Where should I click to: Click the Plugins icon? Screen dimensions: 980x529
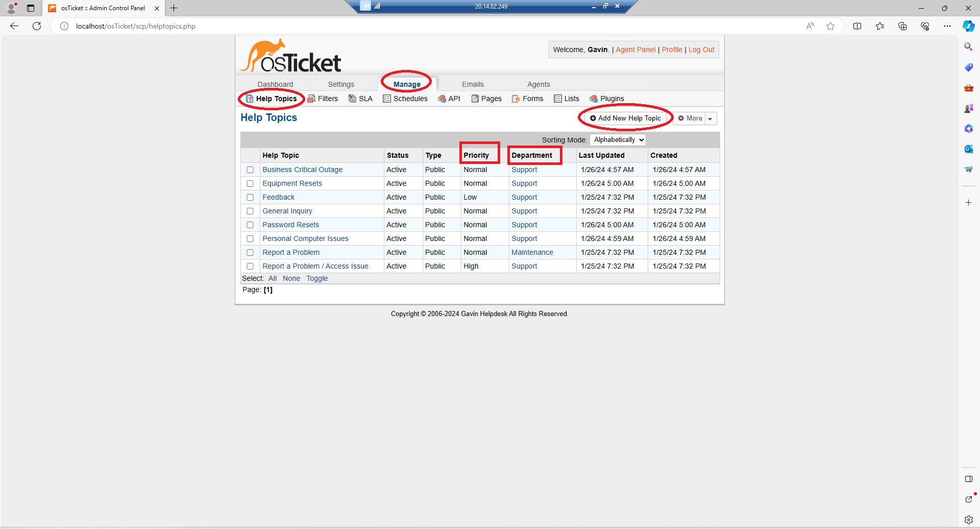pyautogui.click(x=594, y=99)
